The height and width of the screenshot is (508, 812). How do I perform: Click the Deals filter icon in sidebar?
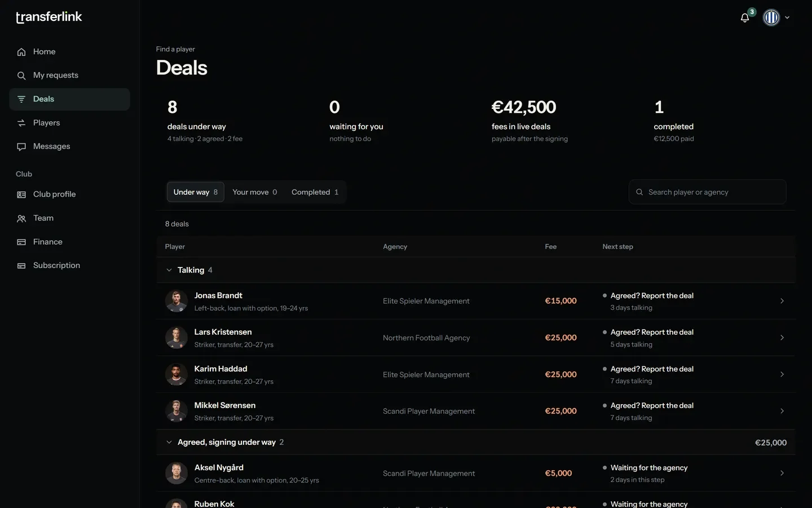(21, 99)
